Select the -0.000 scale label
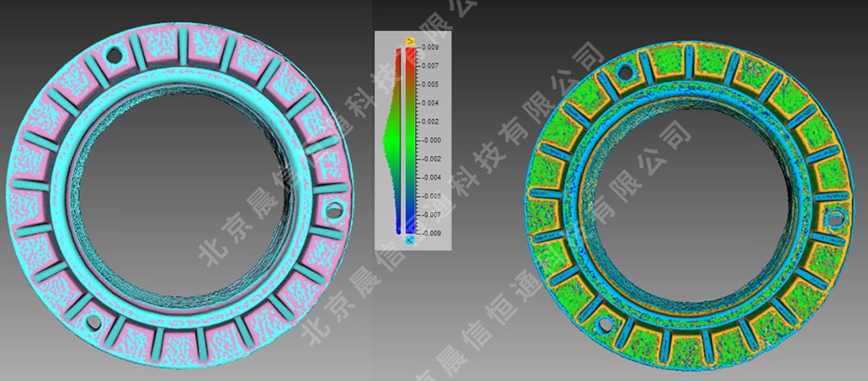 [430, 140]
